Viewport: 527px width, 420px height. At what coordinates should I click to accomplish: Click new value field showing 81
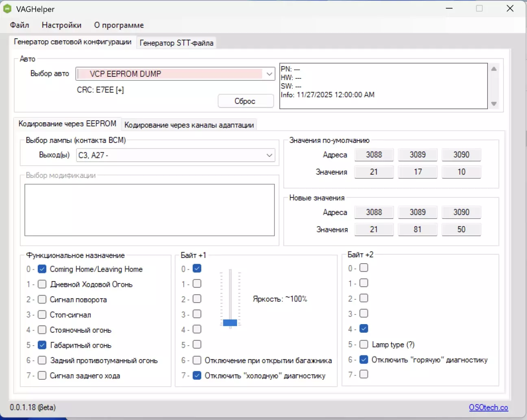point(418,229)
